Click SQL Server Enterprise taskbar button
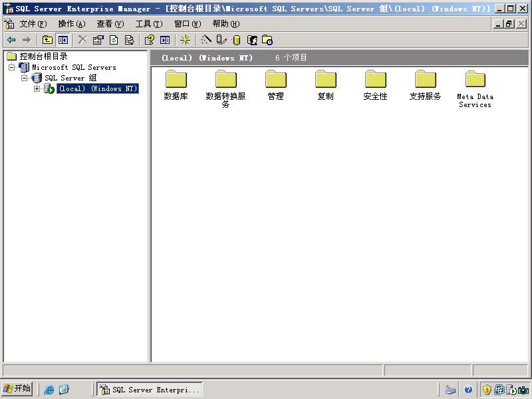The height and width of the screenshot is (399, 532). pos(150,389)
